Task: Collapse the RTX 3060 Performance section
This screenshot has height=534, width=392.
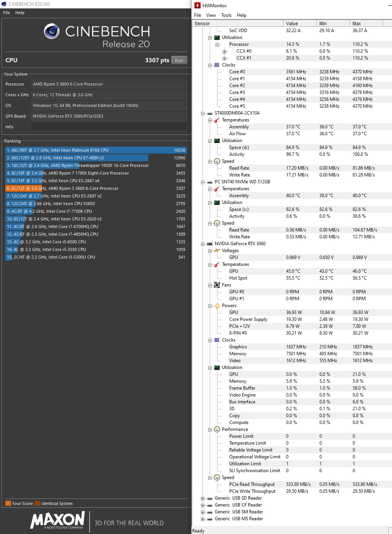Action: tap(210, 430)
